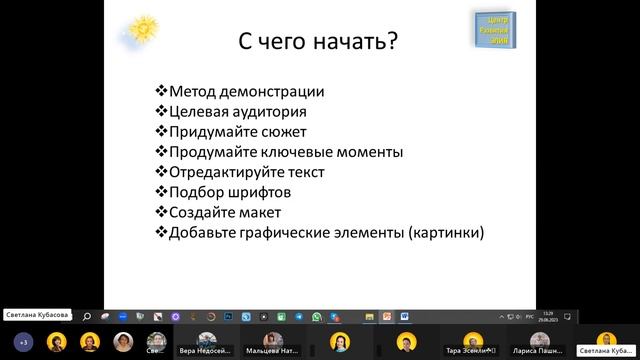
Task: Open Windows search magnifier in taskbar
Action: (x=87, y=317)
